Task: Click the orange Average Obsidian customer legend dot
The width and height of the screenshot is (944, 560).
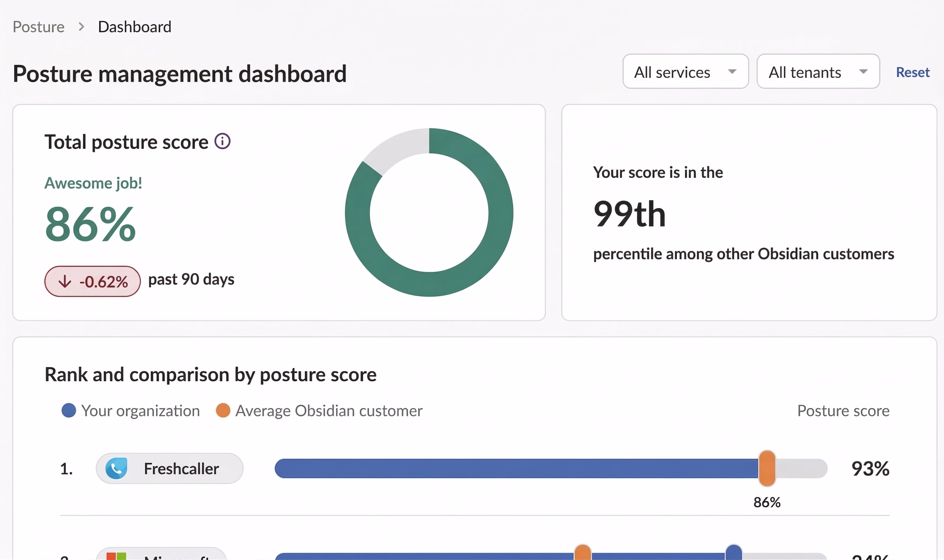Action: [223, 410]
